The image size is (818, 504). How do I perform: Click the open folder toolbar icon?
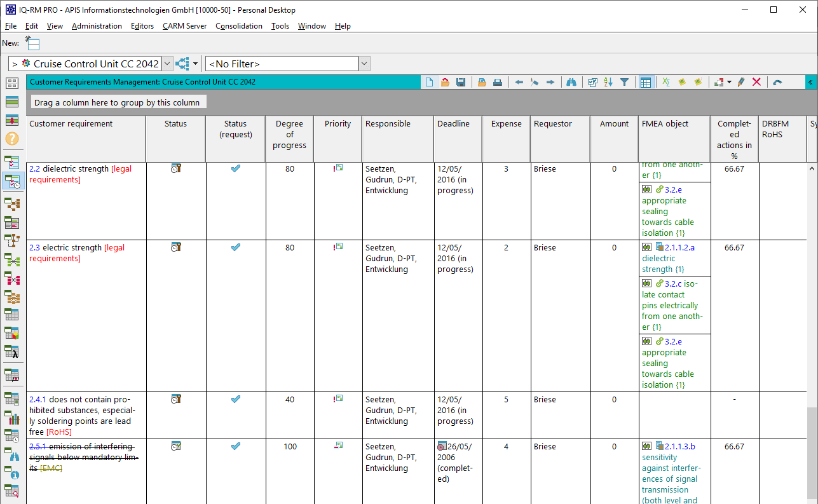(x=445, y=82)
